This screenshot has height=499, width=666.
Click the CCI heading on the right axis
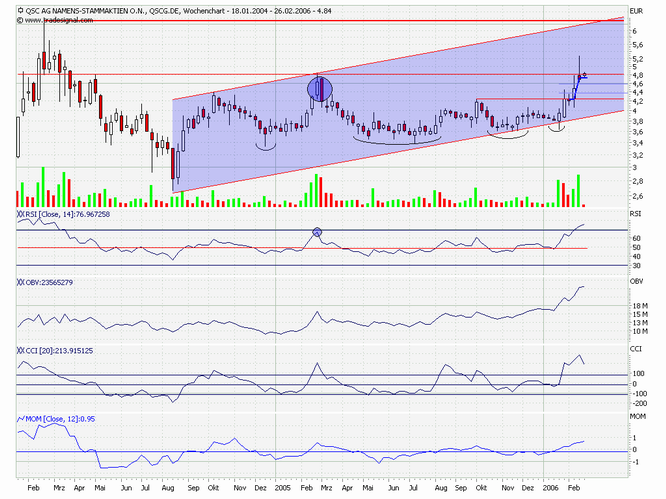pos(635,349)
